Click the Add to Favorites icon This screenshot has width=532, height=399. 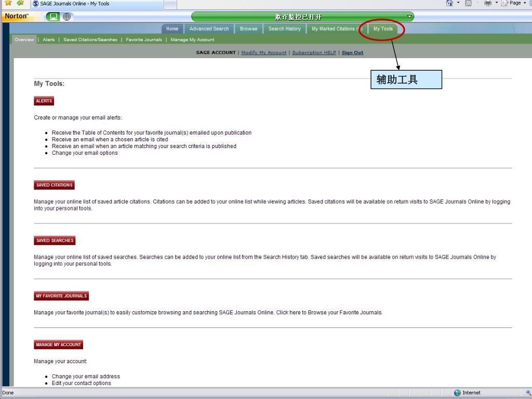point(20,3)
